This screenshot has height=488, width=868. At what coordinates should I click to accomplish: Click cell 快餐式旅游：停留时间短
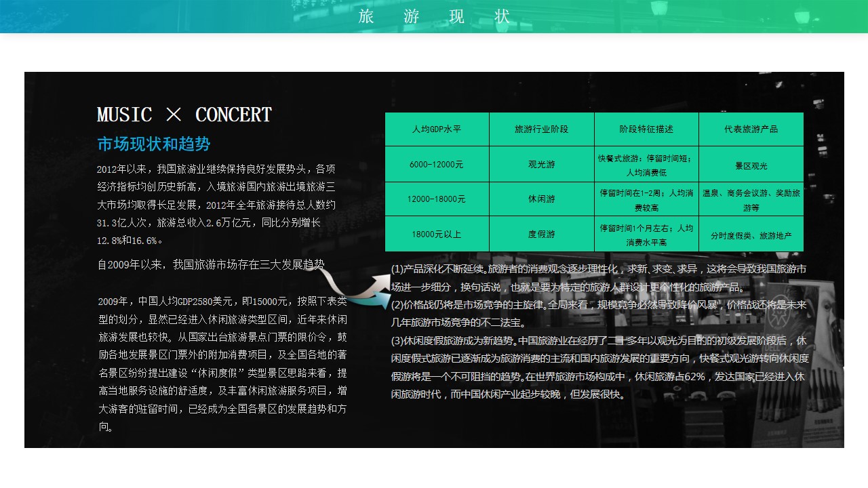point(646,165)
